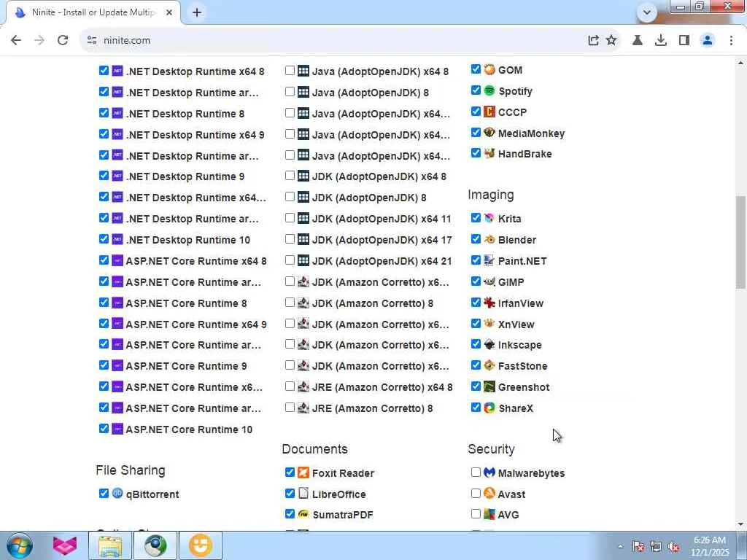The image size is (747, 560).
Task: Open Chrome three-dot menu
Action: pyautogui.click(x=731, y=40)
